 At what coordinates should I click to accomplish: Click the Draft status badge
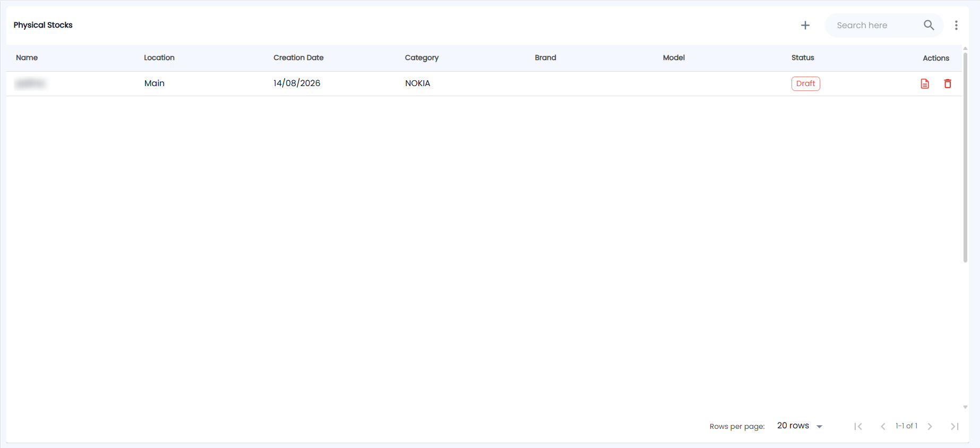(806, 83)
